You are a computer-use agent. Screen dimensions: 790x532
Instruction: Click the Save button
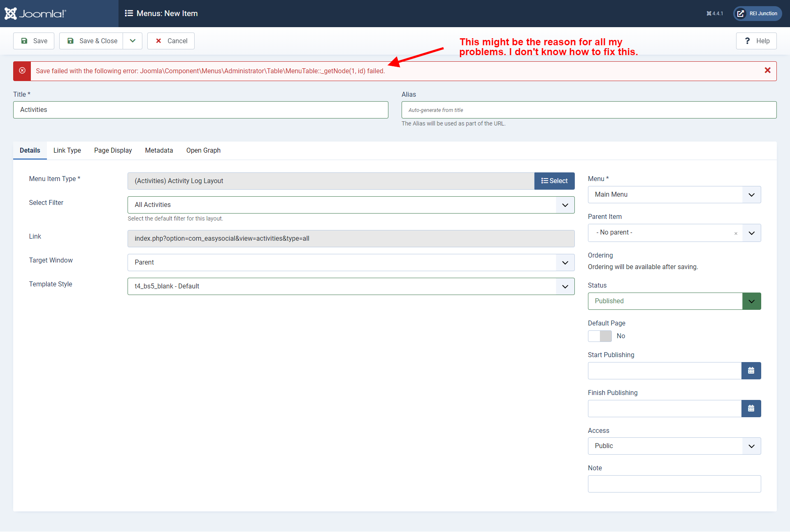click(34, 41)
